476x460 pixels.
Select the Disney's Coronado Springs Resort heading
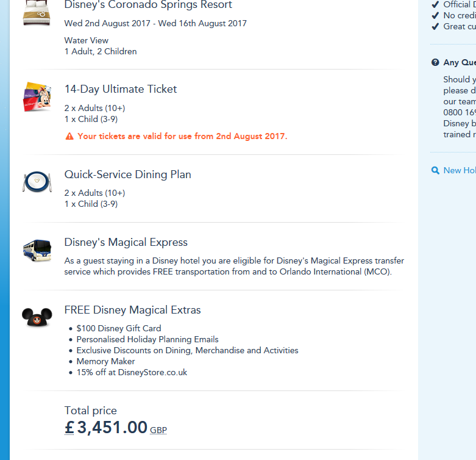tap(148, 5)
